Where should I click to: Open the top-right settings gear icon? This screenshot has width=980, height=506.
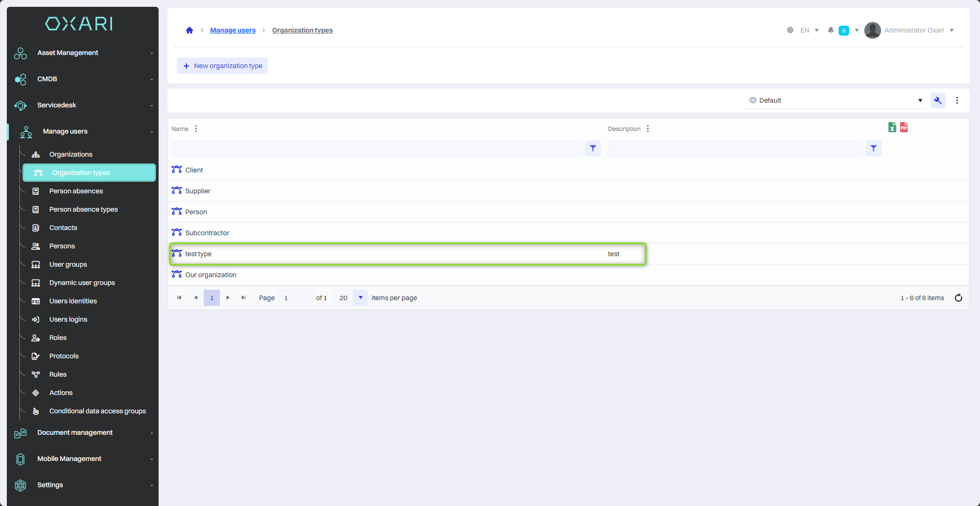(x=790, y=30)
